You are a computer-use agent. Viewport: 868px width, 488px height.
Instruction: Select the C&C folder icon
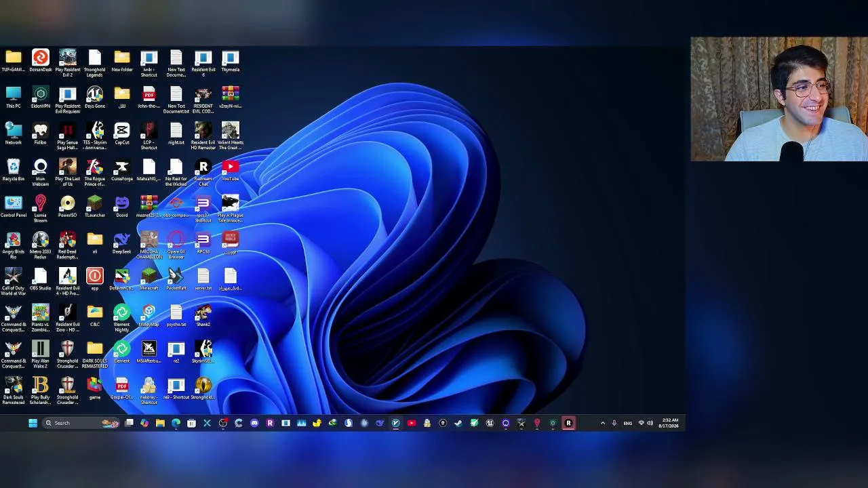coord(95,317)
